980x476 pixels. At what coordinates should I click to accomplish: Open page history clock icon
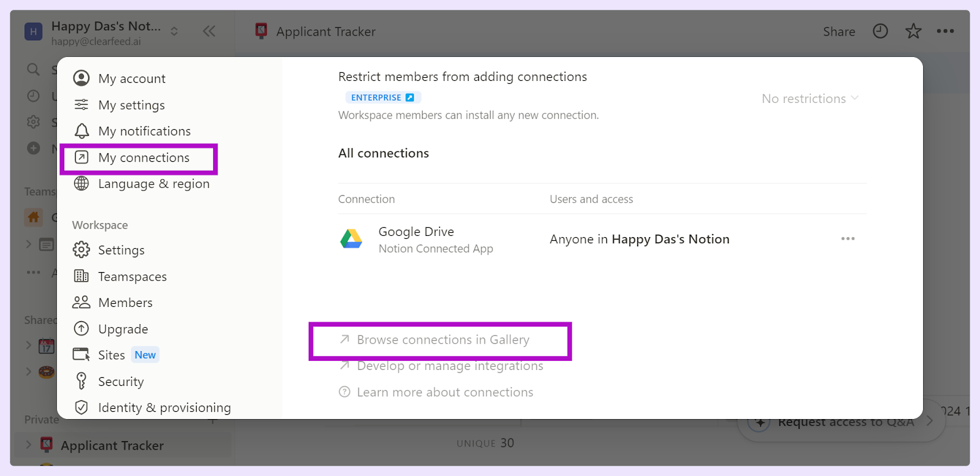click(x=880, y=31)
